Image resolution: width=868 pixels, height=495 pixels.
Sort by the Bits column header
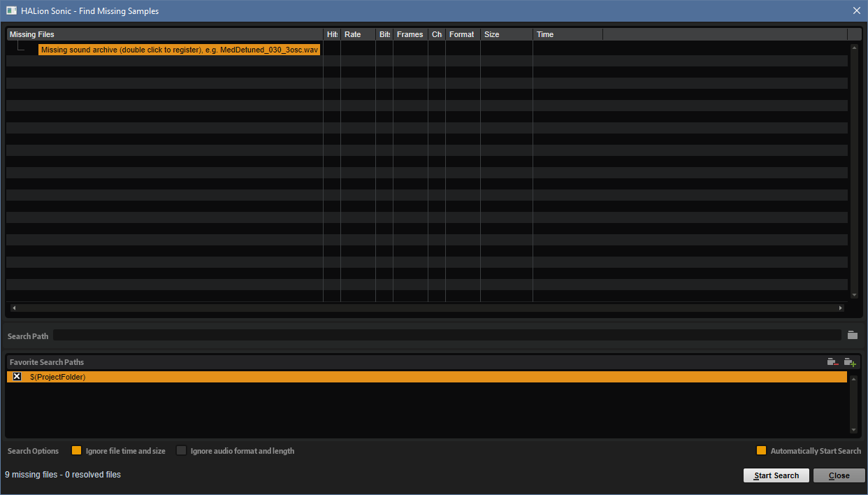(x=384, y=34)
